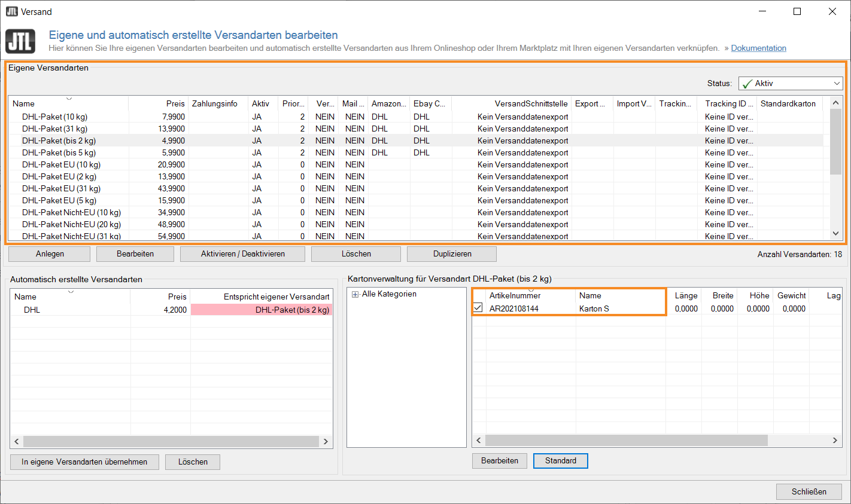Click the VersandSchnittstelle column header
Screen dimensions: 851x504
pos(512,103)
